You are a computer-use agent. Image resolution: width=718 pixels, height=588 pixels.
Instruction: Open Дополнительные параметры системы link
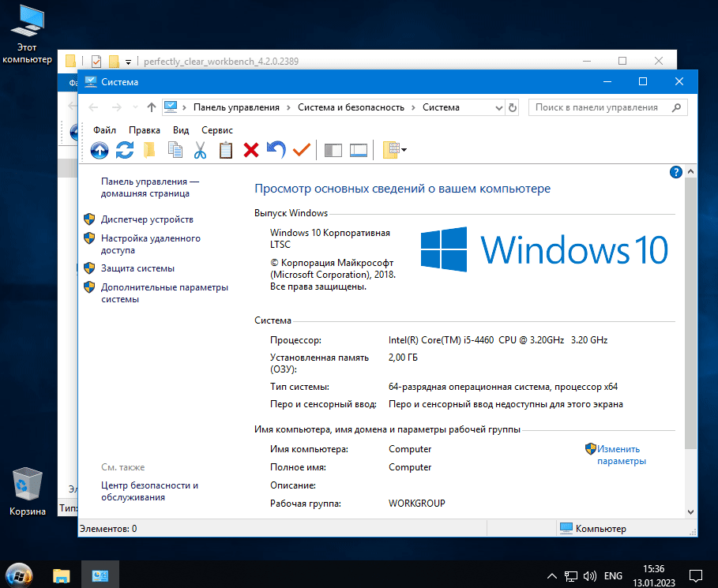pyautogui.click(x=164, y=294)
